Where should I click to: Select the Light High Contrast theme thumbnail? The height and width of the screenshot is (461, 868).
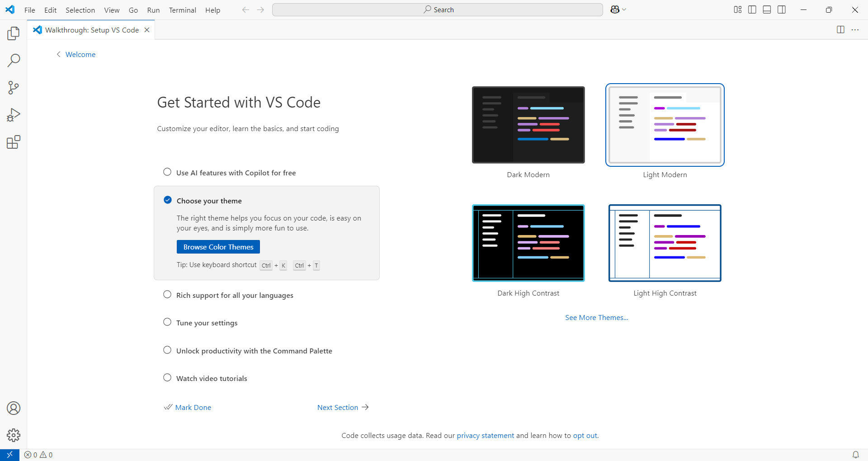click(665, 243)
